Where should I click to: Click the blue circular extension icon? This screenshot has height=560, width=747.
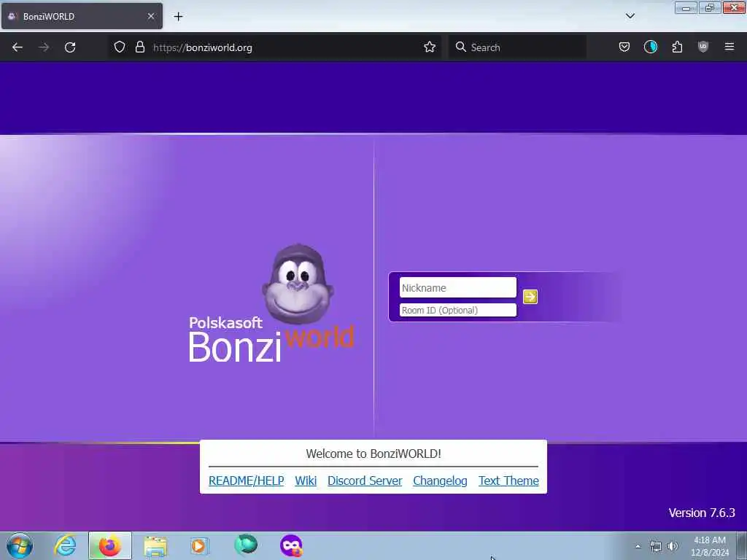click(x=650, y=47)
